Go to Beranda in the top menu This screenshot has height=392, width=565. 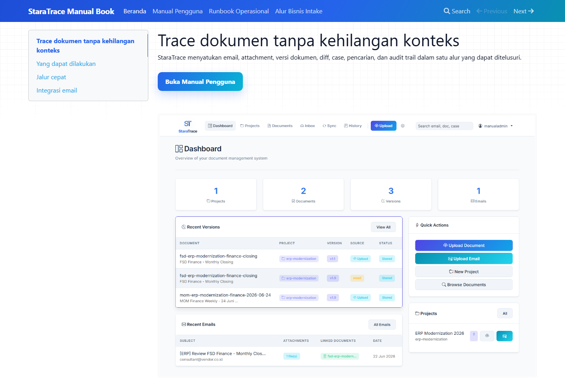pyautogui.click(x=135, y=11)
